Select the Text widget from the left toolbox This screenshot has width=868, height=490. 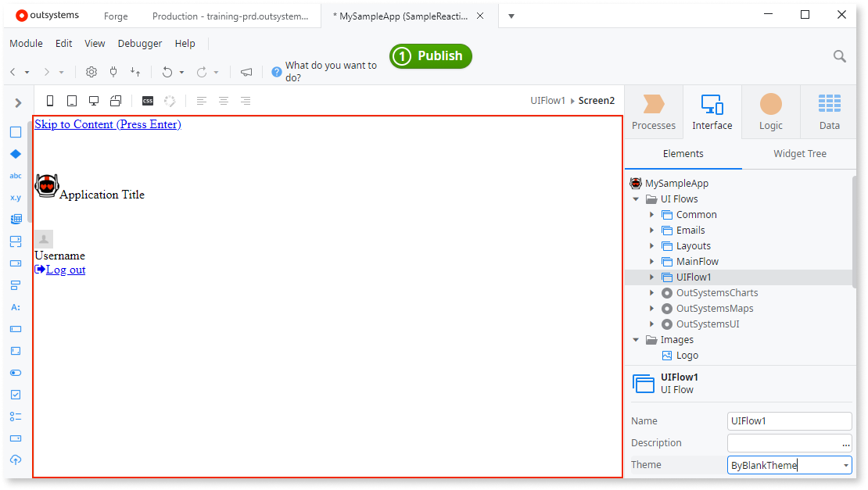(x=16, y=175)
